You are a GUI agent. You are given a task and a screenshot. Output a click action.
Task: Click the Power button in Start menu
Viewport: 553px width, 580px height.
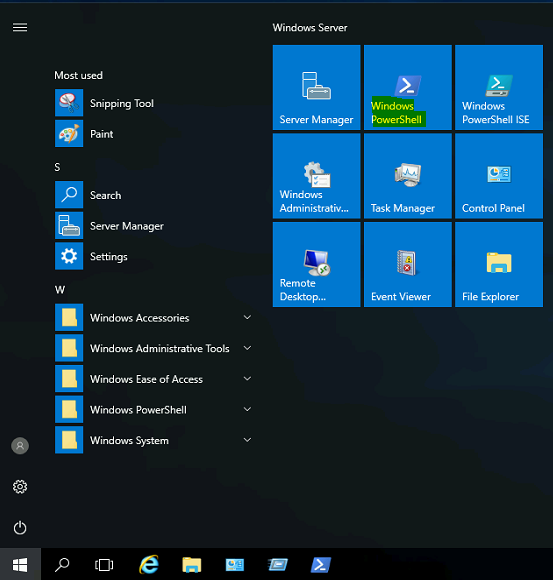coord(20,528)
